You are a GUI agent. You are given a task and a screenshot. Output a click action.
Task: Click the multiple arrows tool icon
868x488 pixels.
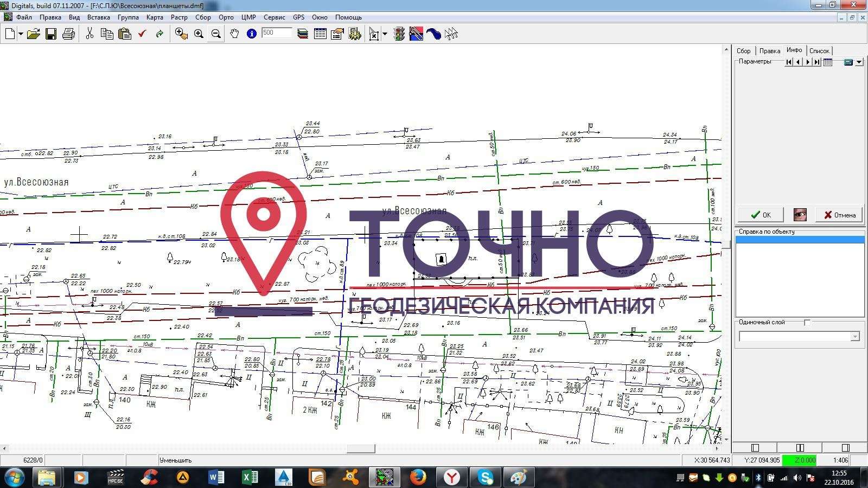[451, 34]
